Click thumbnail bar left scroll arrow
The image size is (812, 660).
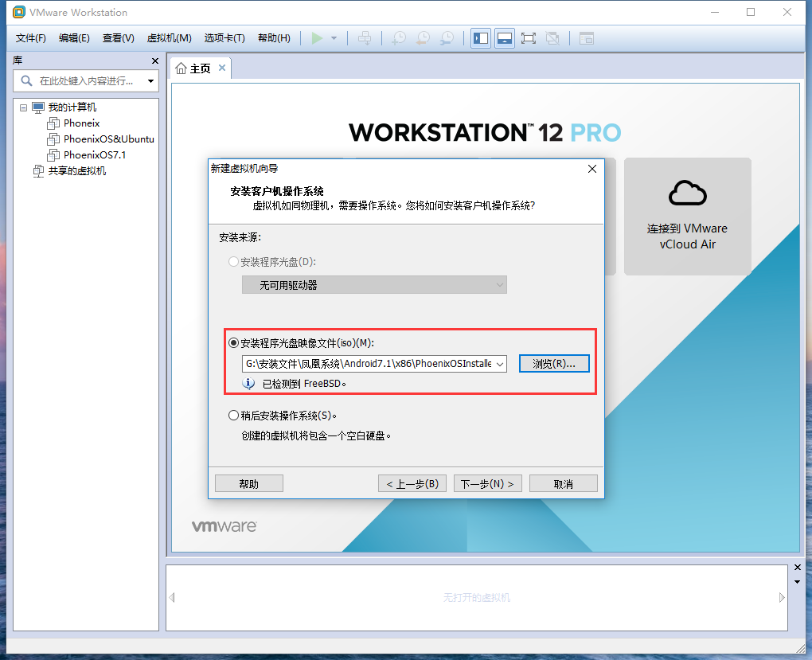[x=172, y=597]
